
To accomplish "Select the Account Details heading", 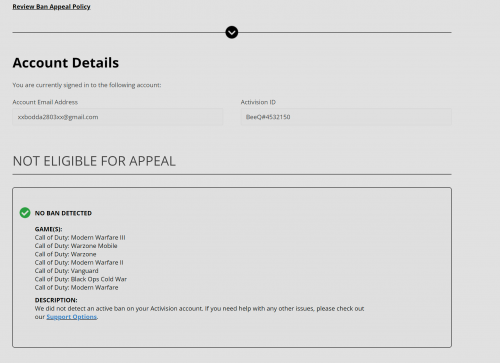I will 66,63.
